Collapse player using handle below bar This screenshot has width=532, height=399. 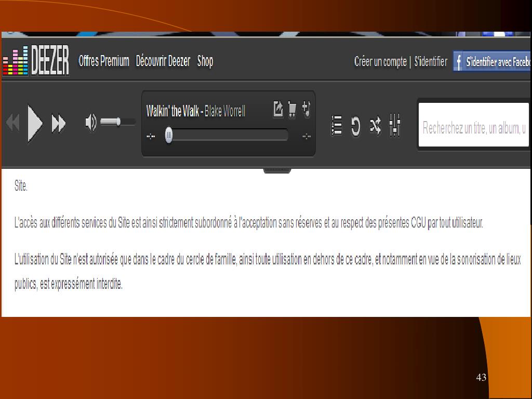tap(277, 170)
